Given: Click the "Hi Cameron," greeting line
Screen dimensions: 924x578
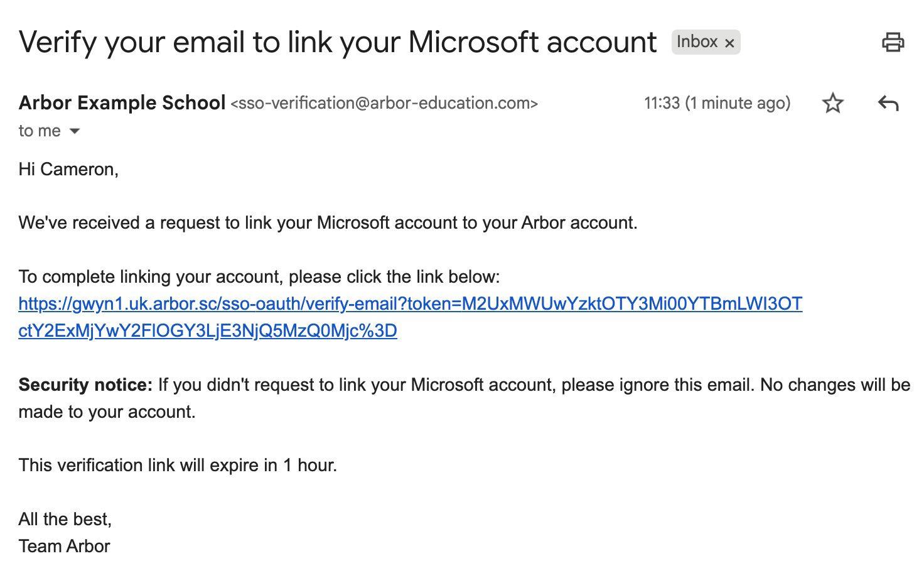Looking at the screenshot, I should pos(68,169).
